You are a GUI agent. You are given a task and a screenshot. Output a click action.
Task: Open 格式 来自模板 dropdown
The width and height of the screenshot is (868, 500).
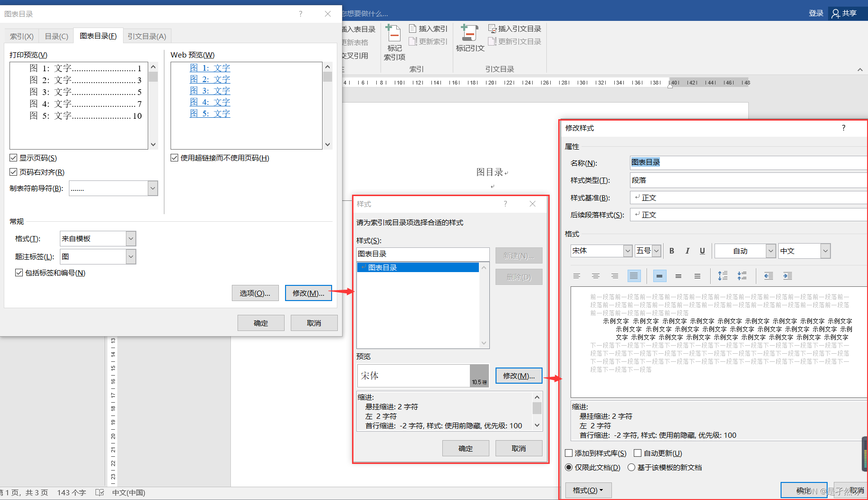pyautogui.click(x=131, y=238)
